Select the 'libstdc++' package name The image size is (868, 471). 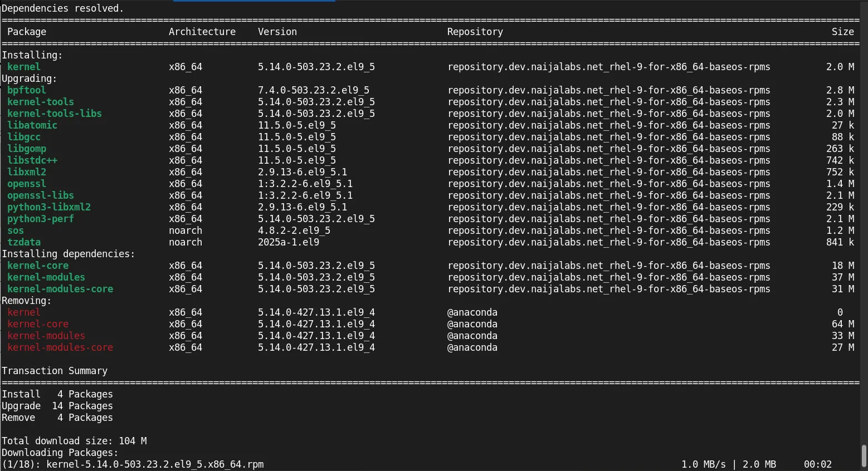32,160
